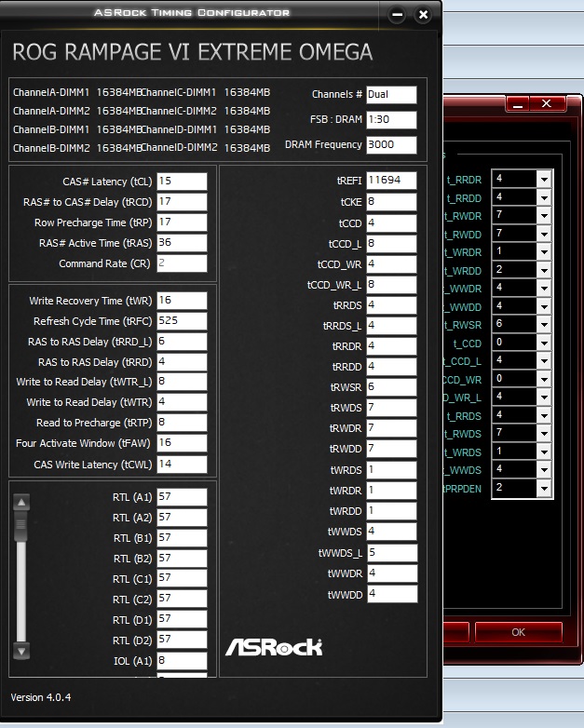Select the CAS Write Latency (tCWL) field

182,464
